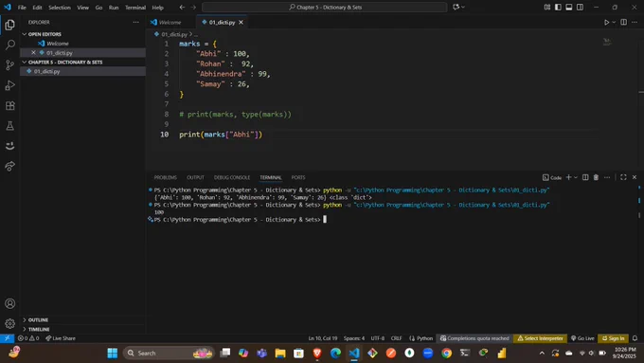Close the 01_dicti.py editor tab

coord(241,22)
